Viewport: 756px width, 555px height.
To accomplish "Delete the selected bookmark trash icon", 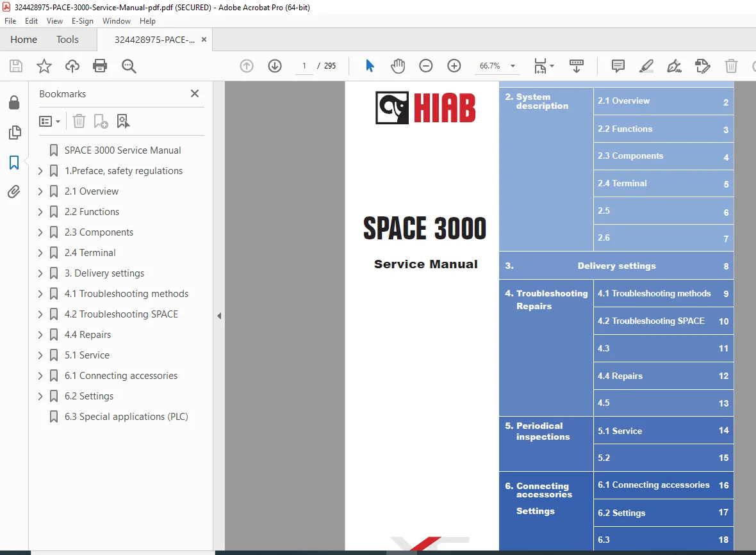I will tap(79, 121).
